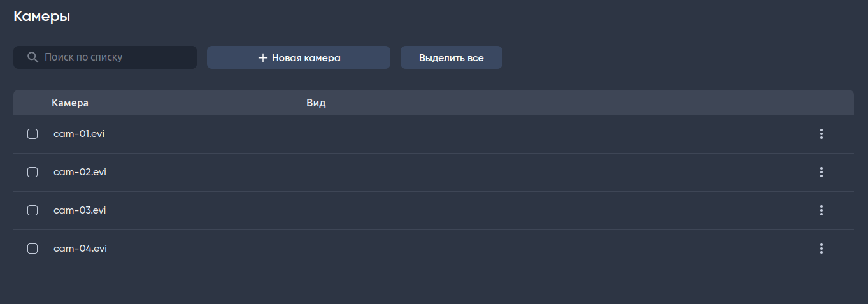This screenshot has height=304, width=868.
Task: Focus the "Поиск по списку" search field
Action: pyautogui.click(x=115, y=57)
